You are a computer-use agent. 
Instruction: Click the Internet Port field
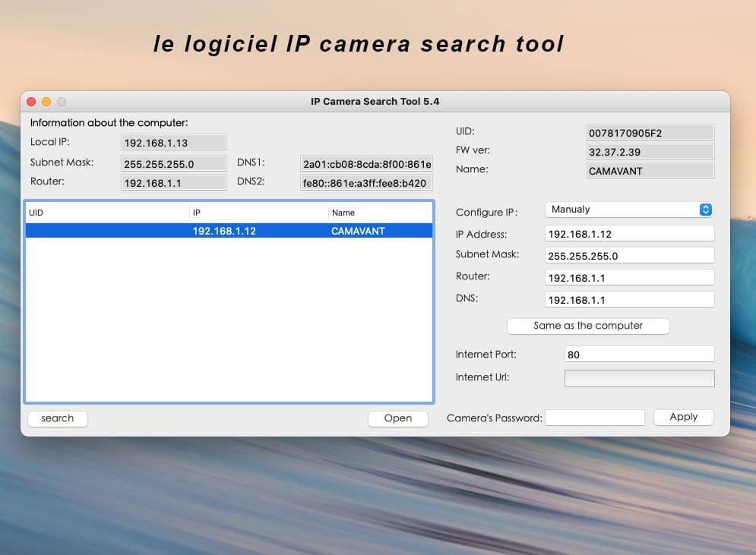coord(639,355)
